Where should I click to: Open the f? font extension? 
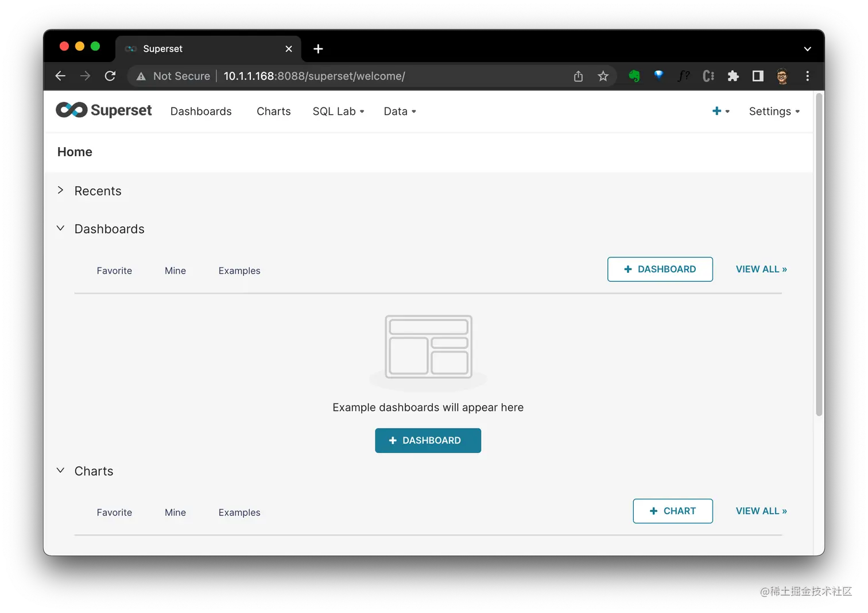[x=683, y=76]
